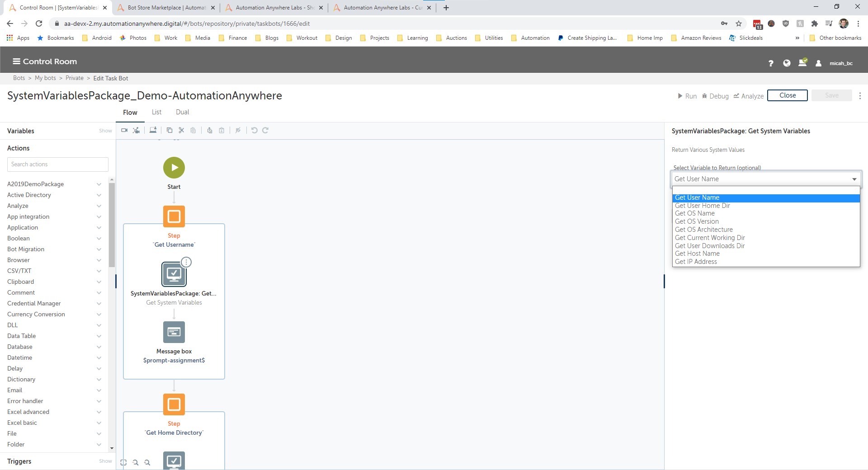Choose 'Get User Home Dir' from the dropdown list
This screenshot has width=868, height=470.
(766, 206)
